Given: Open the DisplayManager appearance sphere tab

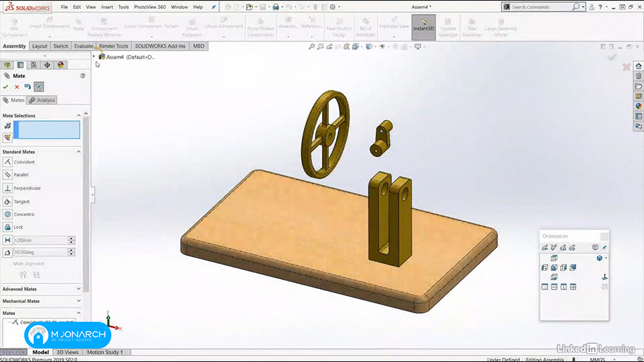Looking at the screenshot, I should [60, 65].
